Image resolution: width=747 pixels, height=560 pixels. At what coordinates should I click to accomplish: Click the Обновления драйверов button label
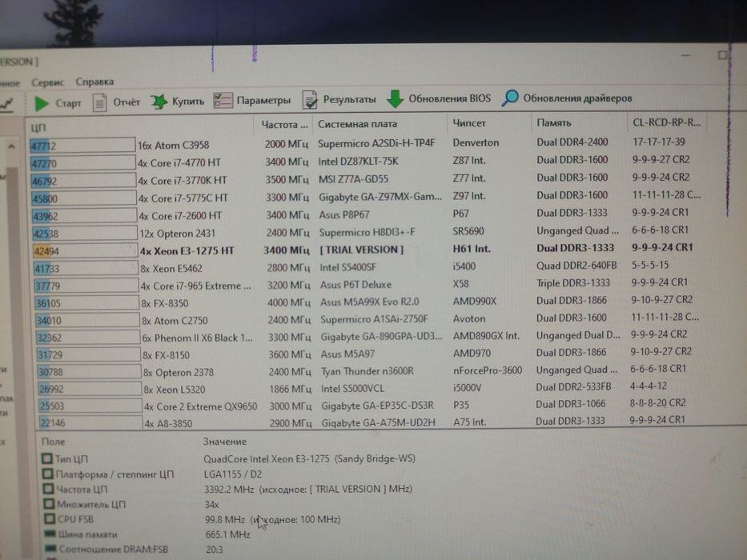coord(577,98)
